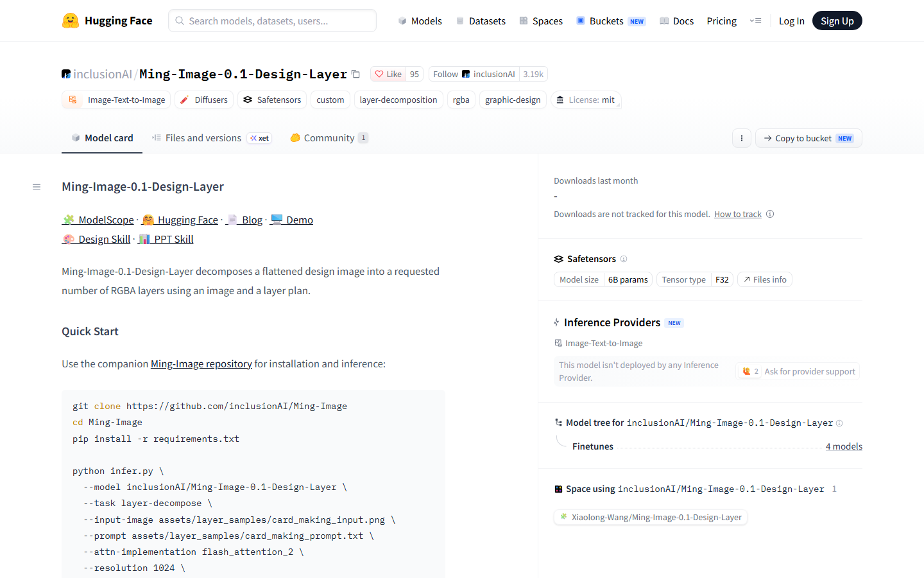Image resolution: width=924 pixels, height=578 pixels.
Task: Open the 4 models finetunes link
Action: tap(844, 446)
